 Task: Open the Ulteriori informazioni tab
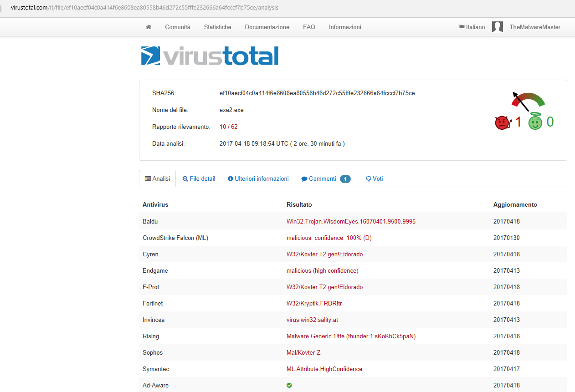click(x=258, y=178)
